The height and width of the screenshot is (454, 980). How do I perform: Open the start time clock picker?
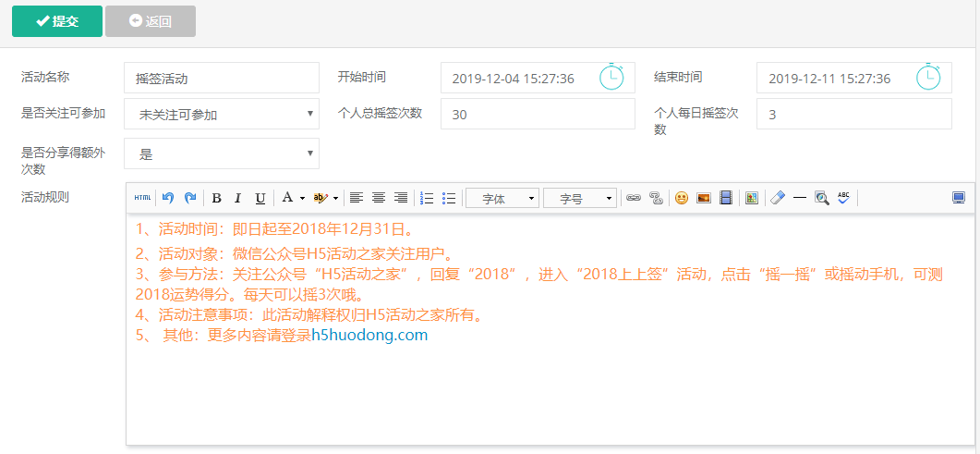(x=611, y=77)
